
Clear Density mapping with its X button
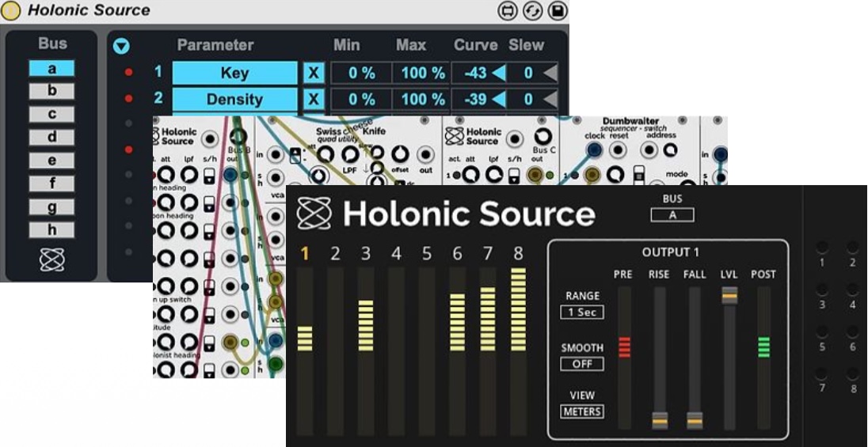pos(314,99)
